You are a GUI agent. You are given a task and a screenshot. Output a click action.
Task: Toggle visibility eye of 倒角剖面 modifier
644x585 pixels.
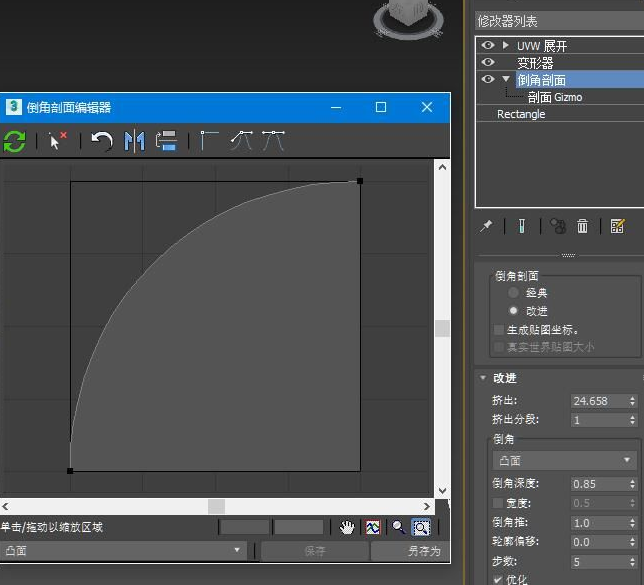point(488,79)
